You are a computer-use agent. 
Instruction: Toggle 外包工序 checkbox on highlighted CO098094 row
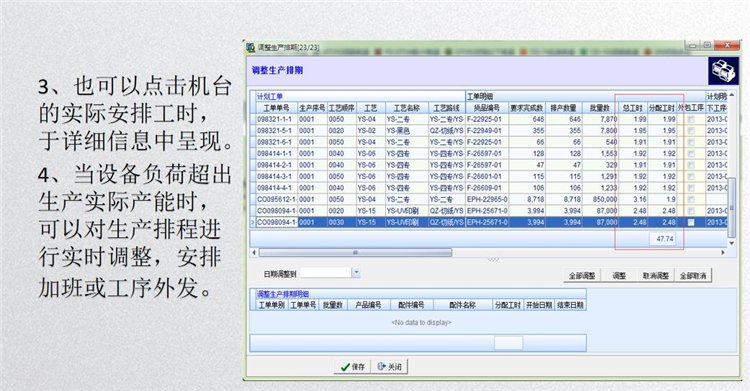(691, 223)
